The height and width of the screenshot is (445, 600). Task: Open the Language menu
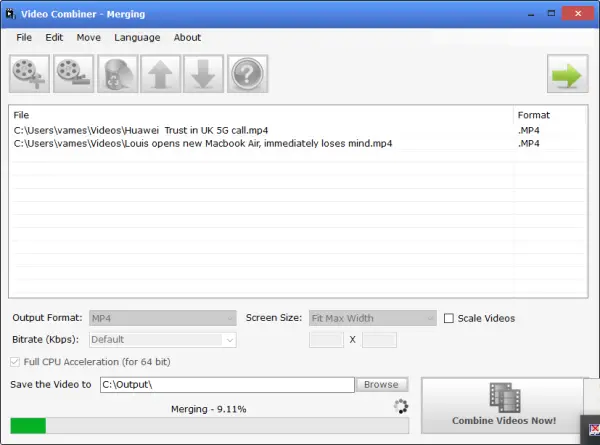pos(137,37)
